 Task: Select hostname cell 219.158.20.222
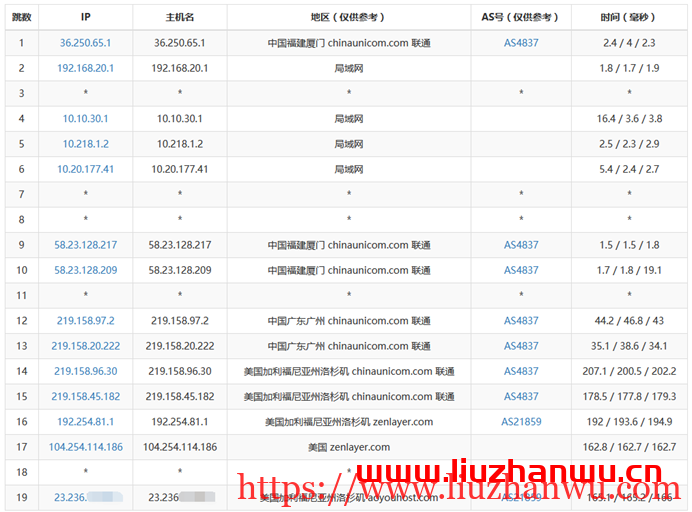pos(180,346)
